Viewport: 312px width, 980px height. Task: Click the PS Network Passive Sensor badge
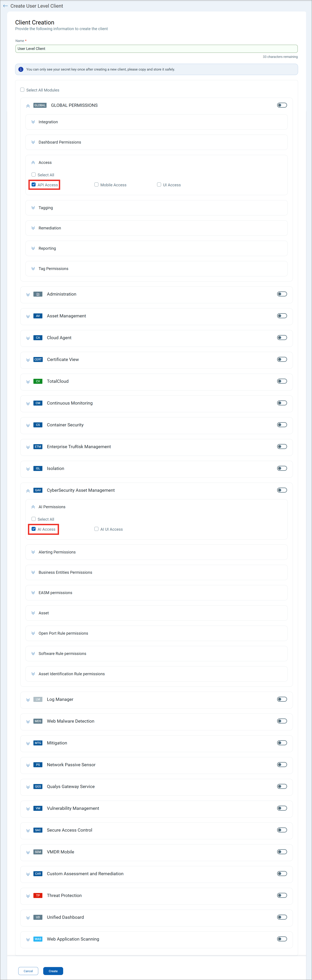[38, 765]
